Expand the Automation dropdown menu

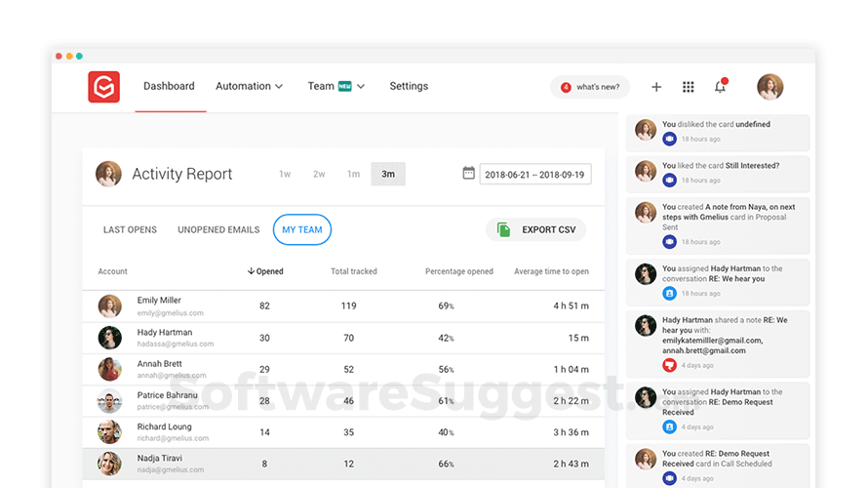pyautogui.click(x=249, y=86)
